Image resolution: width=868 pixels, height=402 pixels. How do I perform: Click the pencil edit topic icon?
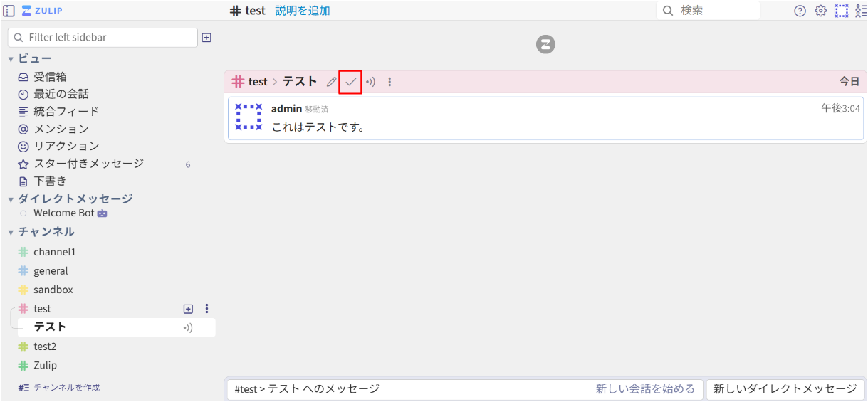pos(331,82)
